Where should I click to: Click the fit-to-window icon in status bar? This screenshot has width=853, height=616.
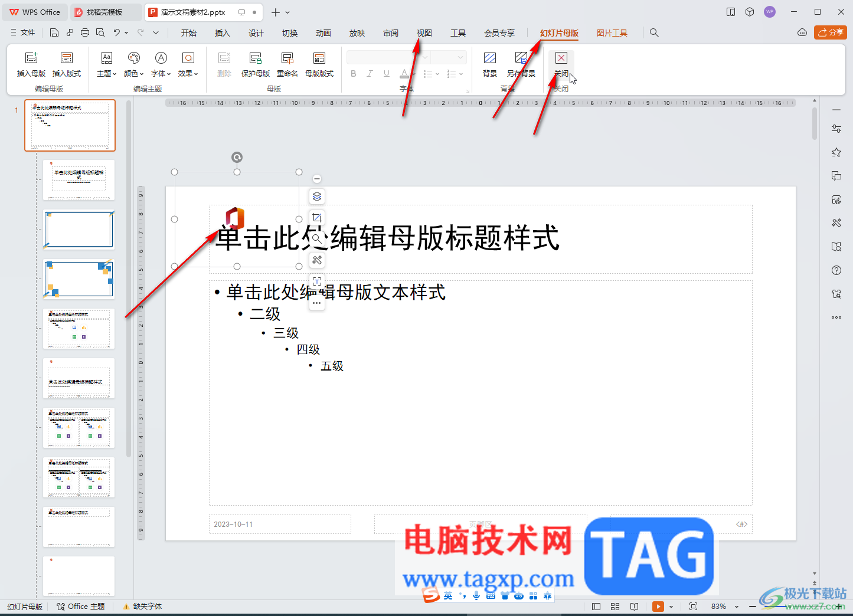pyautogui.click(x=694, y=607)
